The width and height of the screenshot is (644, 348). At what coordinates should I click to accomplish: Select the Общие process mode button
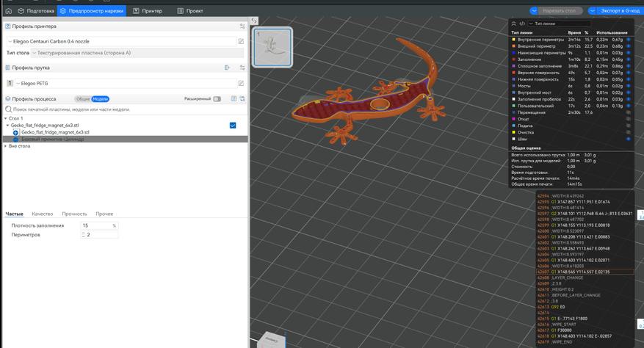coord(83,98)
